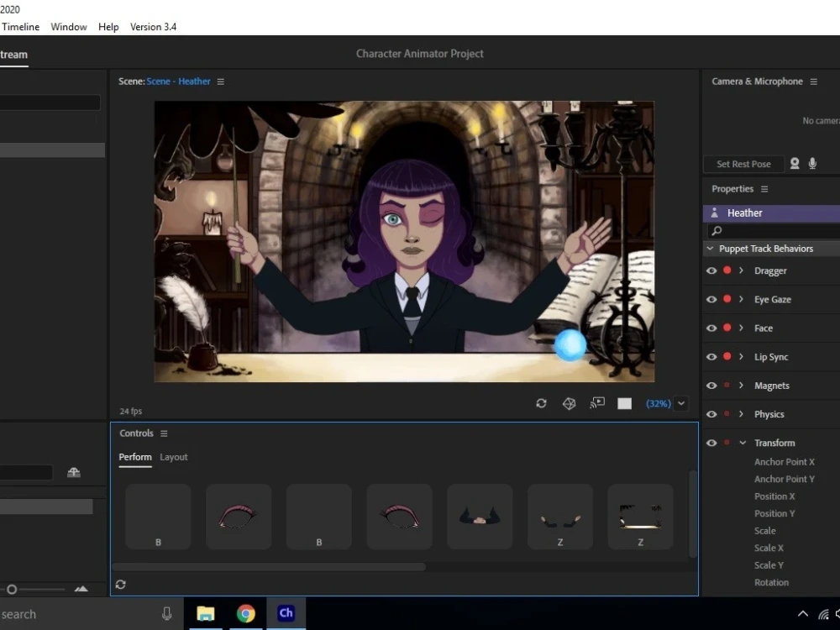
Task: Open the Version 3.4 menu
Action: click(x=153, y=27)
